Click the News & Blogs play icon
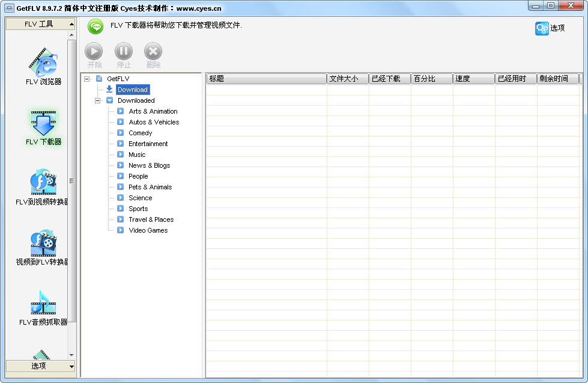This screenshot has width=588, height=383. [120, 165]
